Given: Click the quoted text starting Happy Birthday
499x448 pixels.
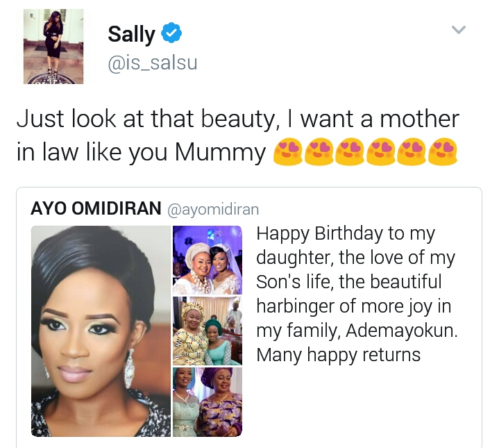Looking at the screenshot, I should coord(357,294).
